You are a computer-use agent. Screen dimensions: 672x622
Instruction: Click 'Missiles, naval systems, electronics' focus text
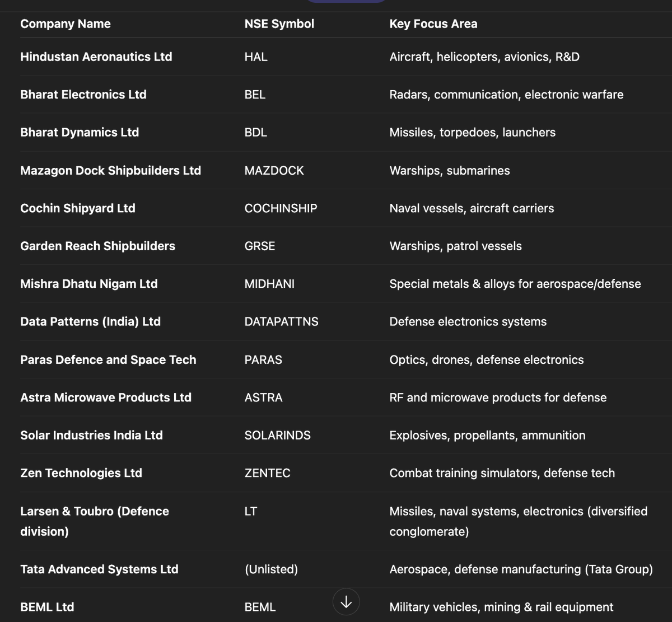[519, 521]
